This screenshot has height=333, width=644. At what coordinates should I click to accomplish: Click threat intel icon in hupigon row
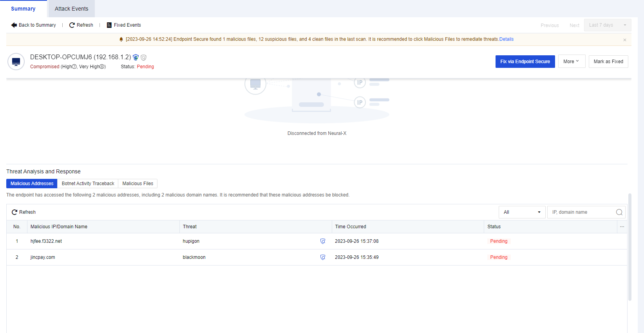click(323, 241)
